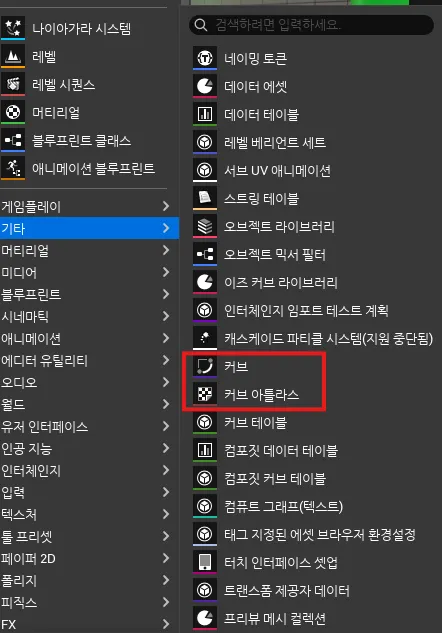Click the 네이밍 토큰 icon
This screenshot has width=442, height=633.
coord(205,58)
